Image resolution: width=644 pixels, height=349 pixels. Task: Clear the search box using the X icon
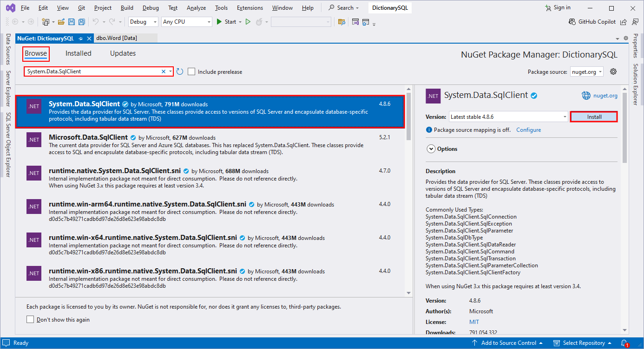point(164,71)
